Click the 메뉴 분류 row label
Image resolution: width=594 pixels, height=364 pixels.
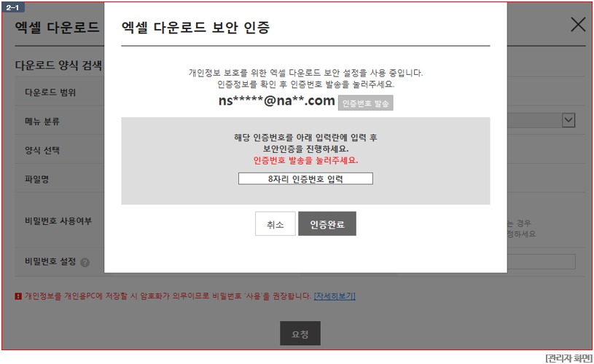42,121
